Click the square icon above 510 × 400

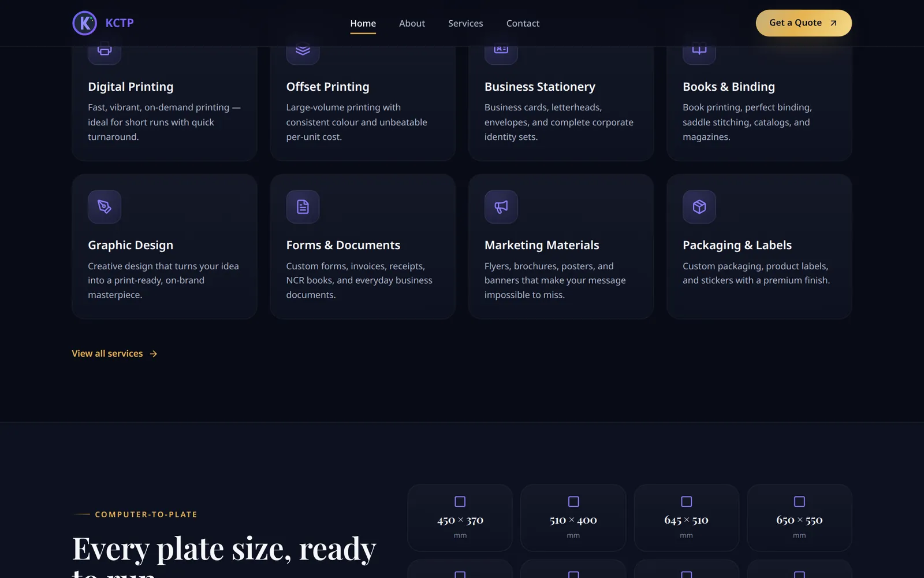coord(573,502)
